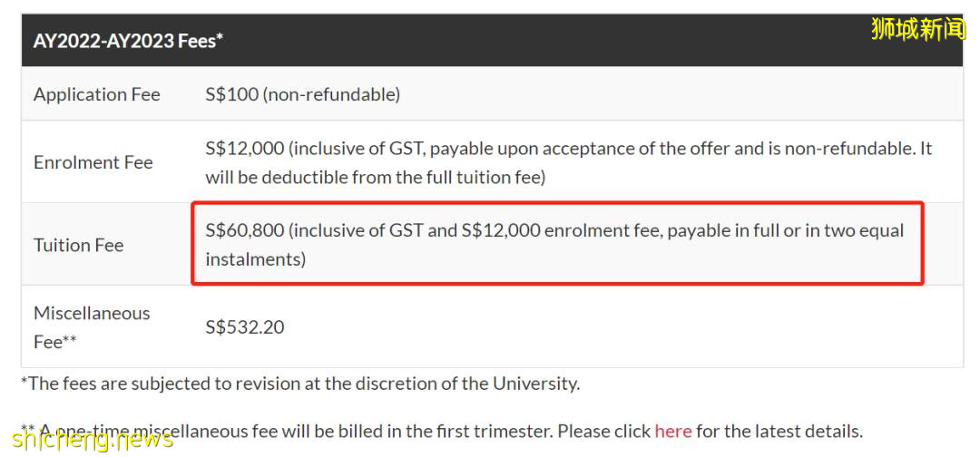
Task: Click S$12,000 at start of Enrolment Fee description
Action: 245,149
